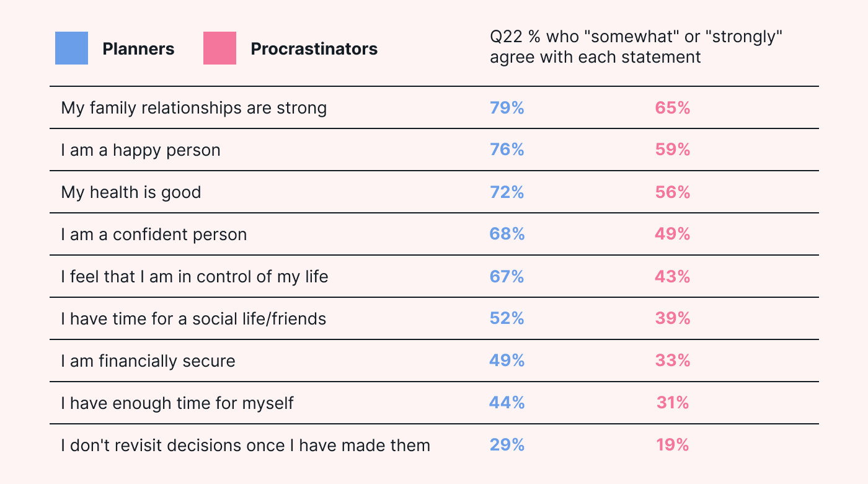Click Planners 68% for confident person
Image resolution: width=868 pixels, height=484 pixels.
click(507, 235)
